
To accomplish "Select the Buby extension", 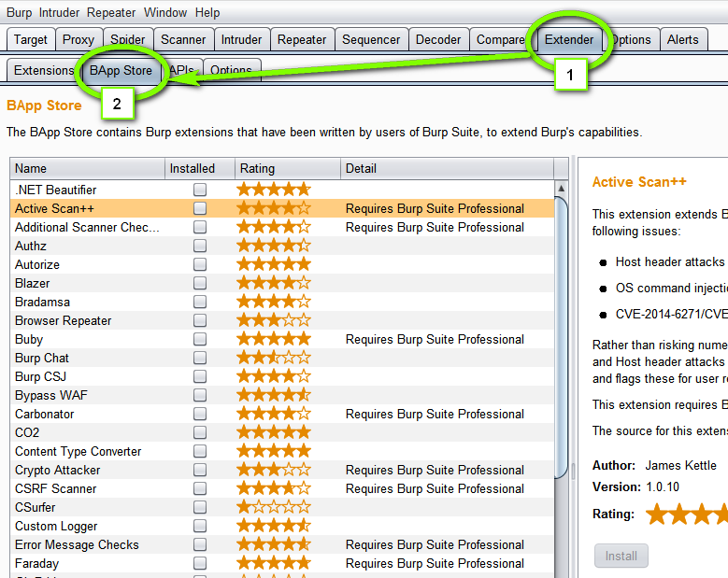I will click(x=282, y=339).
